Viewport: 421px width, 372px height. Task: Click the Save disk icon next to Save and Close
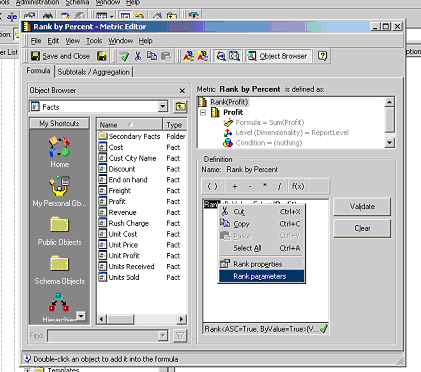click(102, 56)
